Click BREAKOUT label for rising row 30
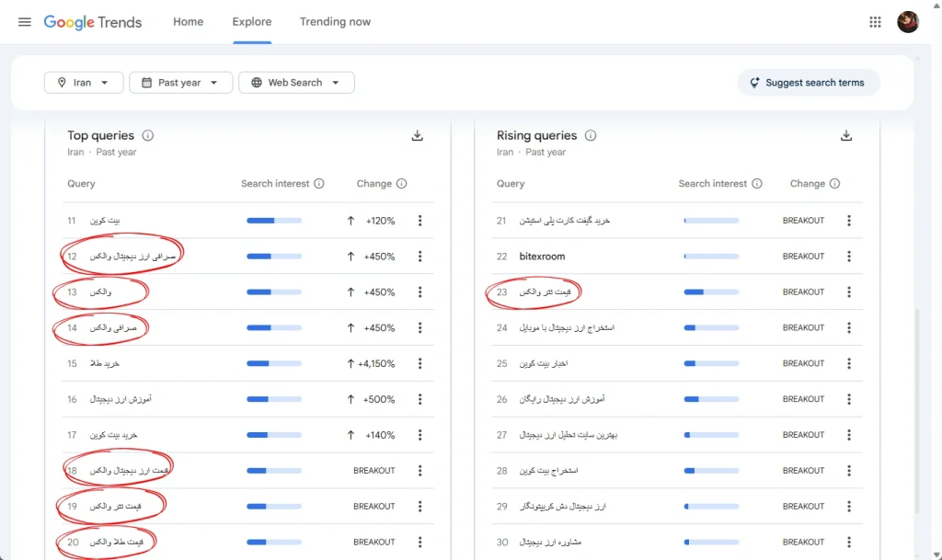The width and height of the screenshot is (942, 560). coord(803,542)
